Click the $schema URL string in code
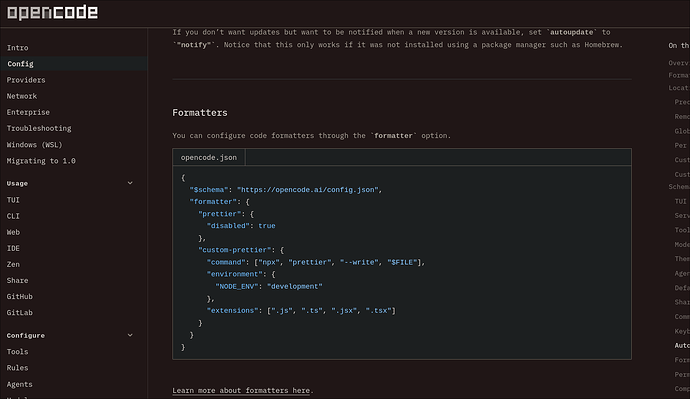 pos(308,190)
